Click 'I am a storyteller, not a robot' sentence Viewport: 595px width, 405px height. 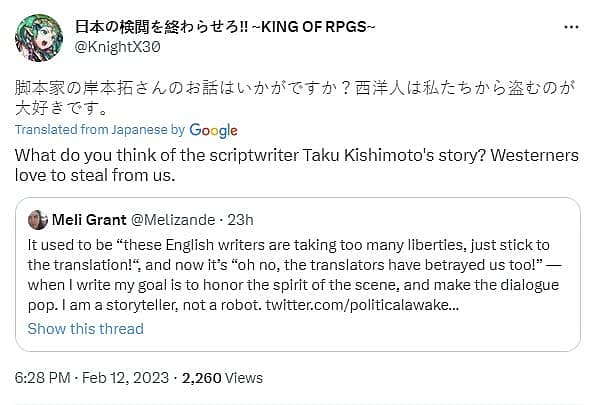tap(145, 305)
